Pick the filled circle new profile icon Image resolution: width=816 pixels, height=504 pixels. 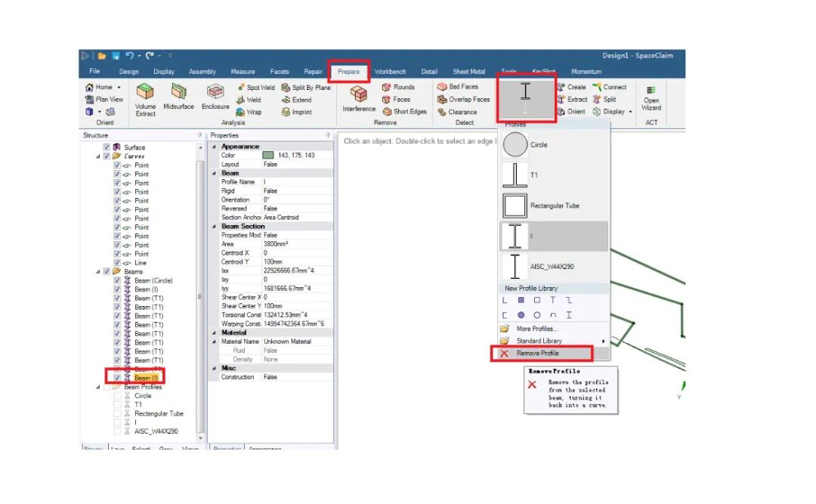[521, 315]
